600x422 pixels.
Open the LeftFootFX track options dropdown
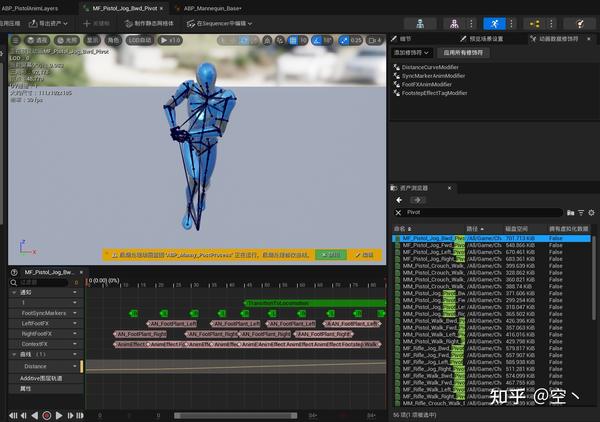75,323
